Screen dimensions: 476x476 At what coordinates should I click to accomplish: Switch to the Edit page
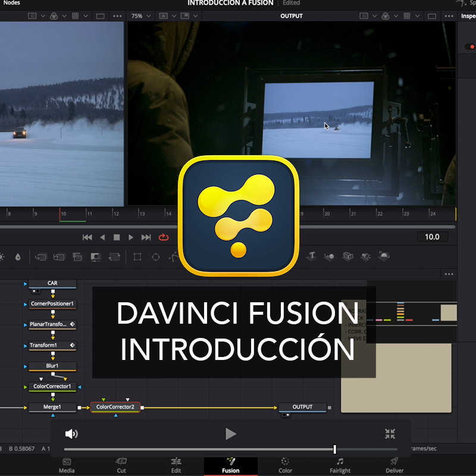point(176,466)
